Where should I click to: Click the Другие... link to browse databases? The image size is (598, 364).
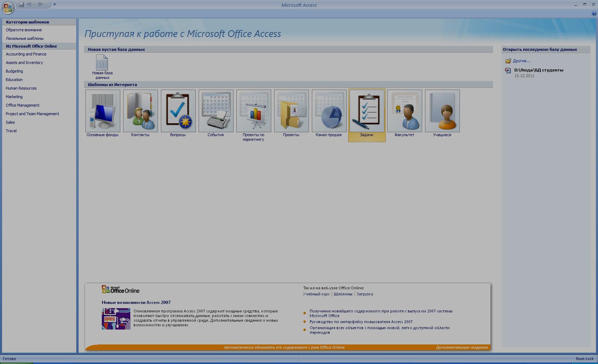pyautogui.click(x=521, y=61)
